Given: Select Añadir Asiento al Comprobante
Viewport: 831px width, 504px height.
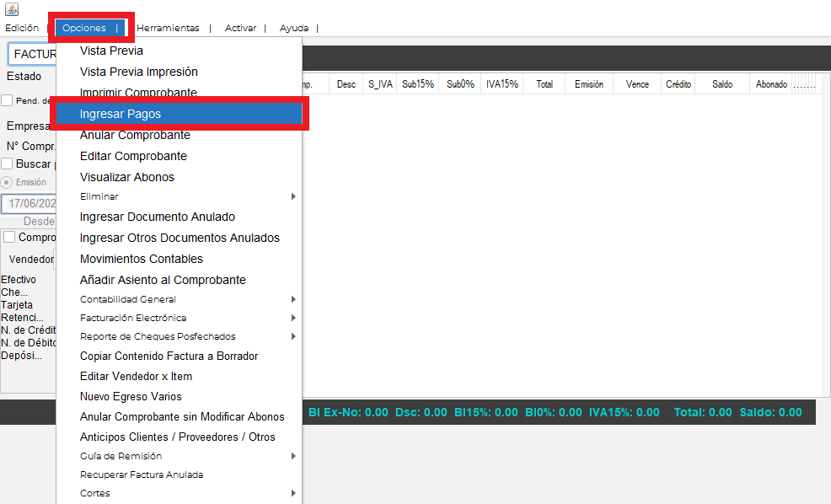Looking at the screenshot, I should tap(180, 280).
